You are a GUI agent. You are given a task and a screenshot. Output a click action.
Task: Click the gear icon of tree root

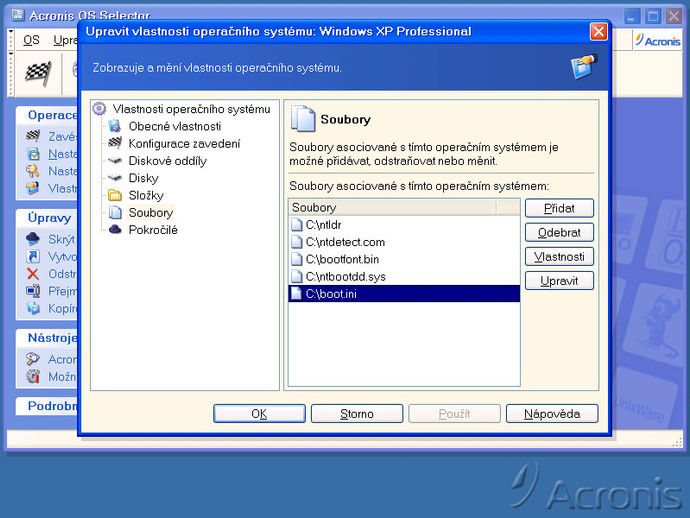[x=99, y=109]
